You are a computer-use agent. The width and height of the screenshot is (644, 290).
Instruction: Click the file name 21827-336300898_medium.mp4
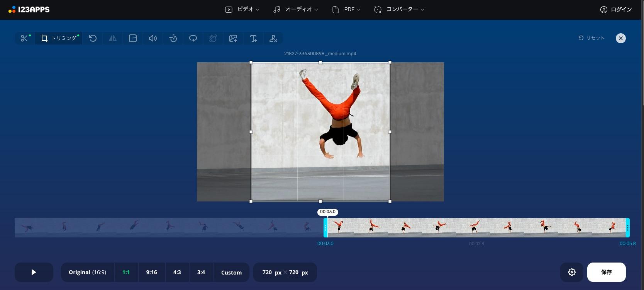pyautogui.click(x=320, y=54)
